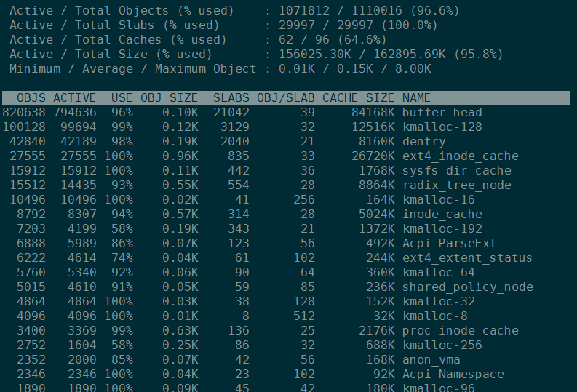Select kmalloc-128 objects count 100128
This screenshot has height=392, width=577.
click(x=24, y=127)
